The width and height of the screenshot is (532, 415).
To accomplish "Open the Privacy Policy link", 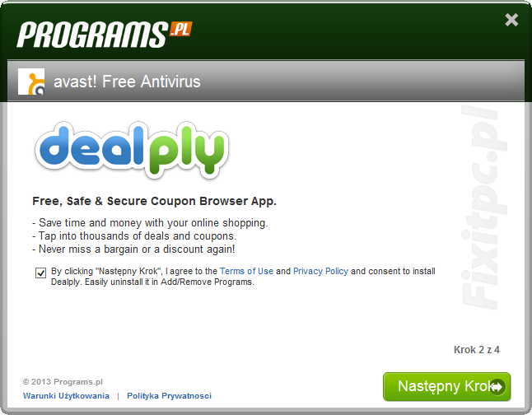I will click(320, 271).
